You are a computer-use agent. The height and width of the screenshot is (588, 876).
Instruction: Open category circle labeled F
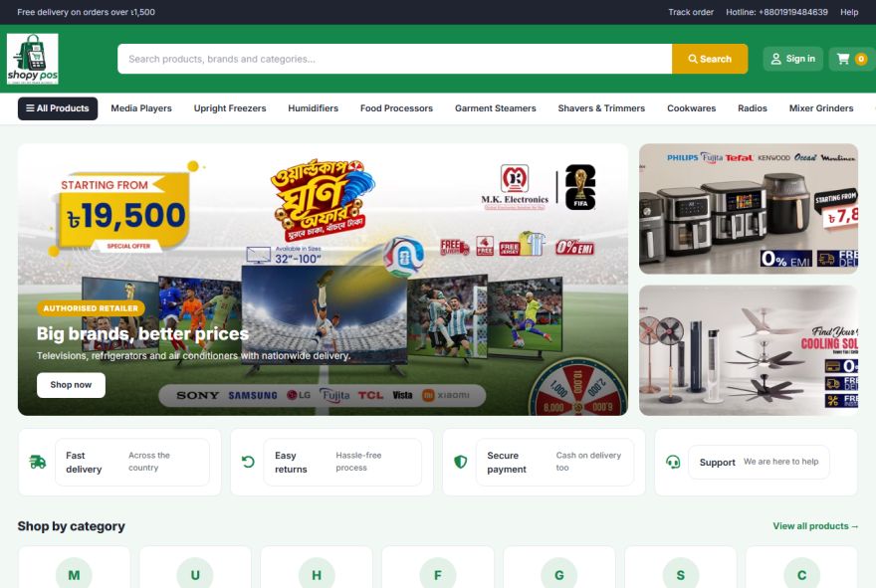[437, 575]
